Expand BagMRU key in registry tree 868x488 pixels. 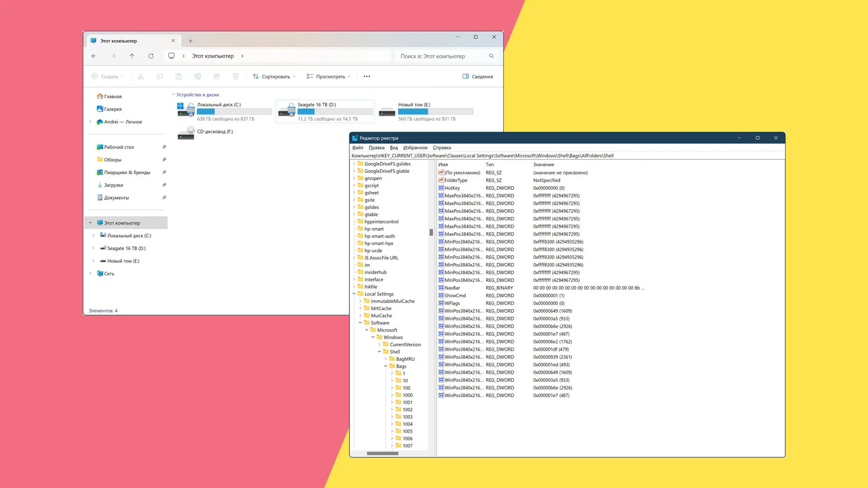tap(386, 359)
